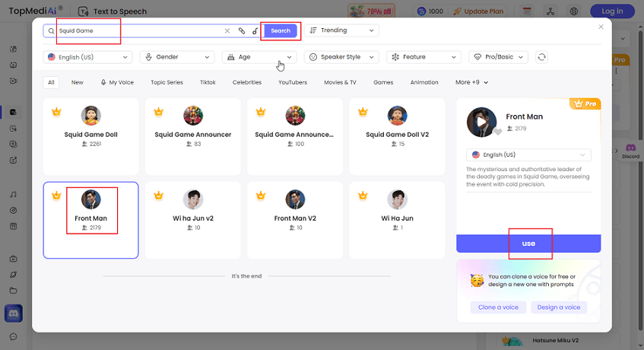Select the New category tab
The width and height of the screenshot is (644, 350).
pyautogui.click(x=78, y=82)
